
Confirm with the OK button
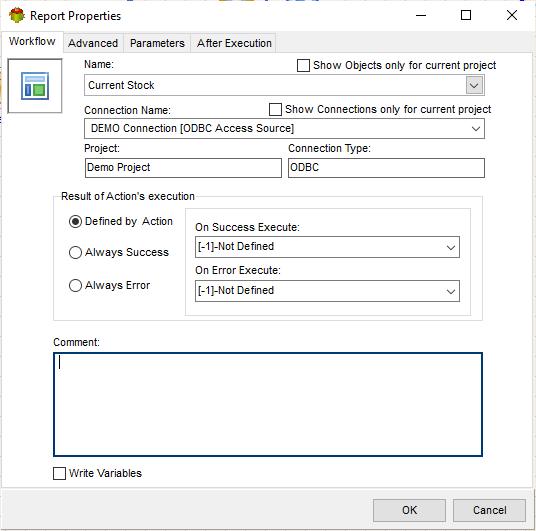point(409,510)
